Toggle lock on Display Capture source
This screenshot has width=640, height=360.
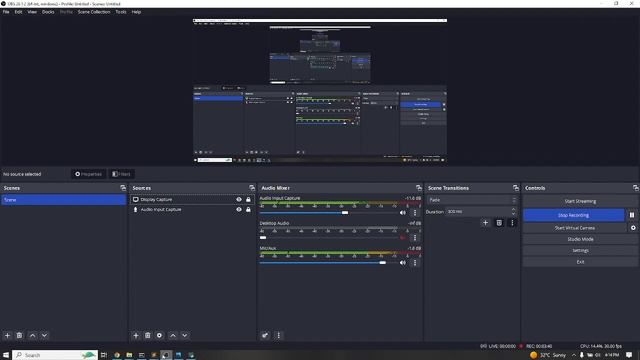248,200
